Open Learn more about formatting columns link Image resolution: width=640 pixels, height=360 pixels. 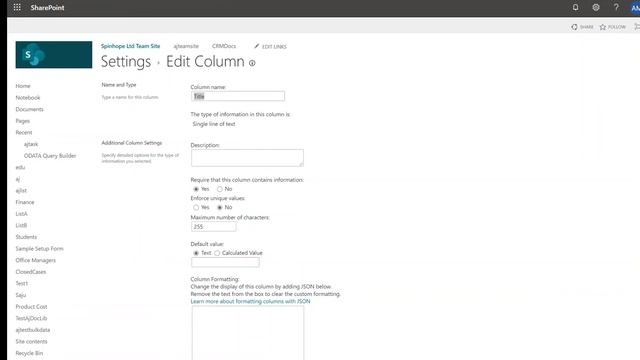coord(250,301)
